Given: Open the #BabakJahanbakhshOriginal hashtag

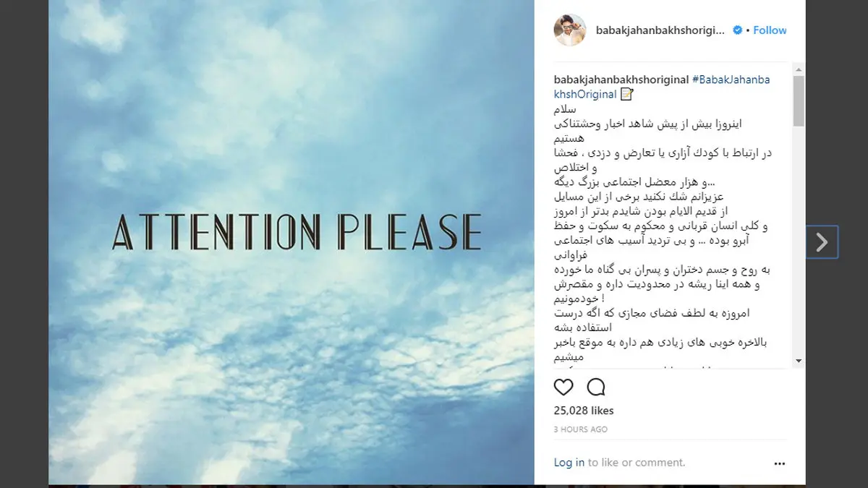Looking at the screenshot, I should (x=662, y=87).
